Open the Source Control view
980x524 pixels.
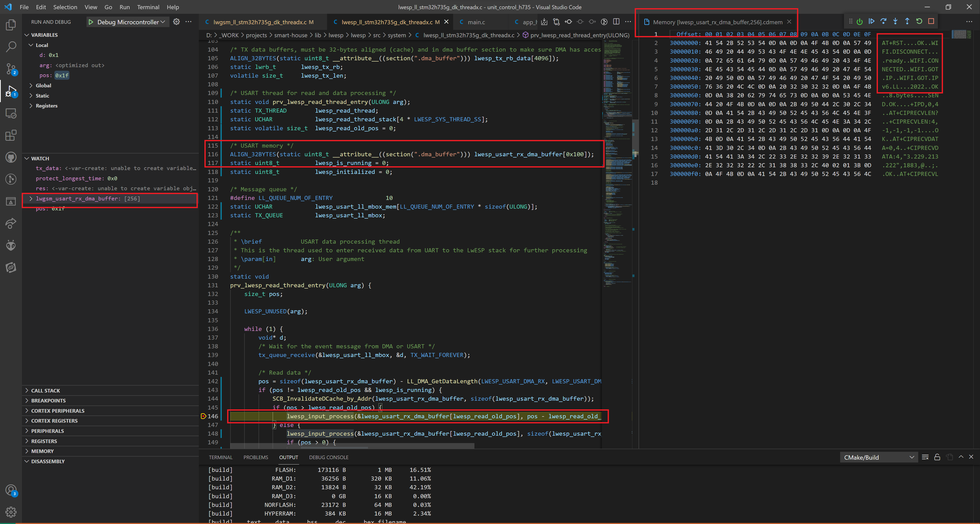(11, 69)
